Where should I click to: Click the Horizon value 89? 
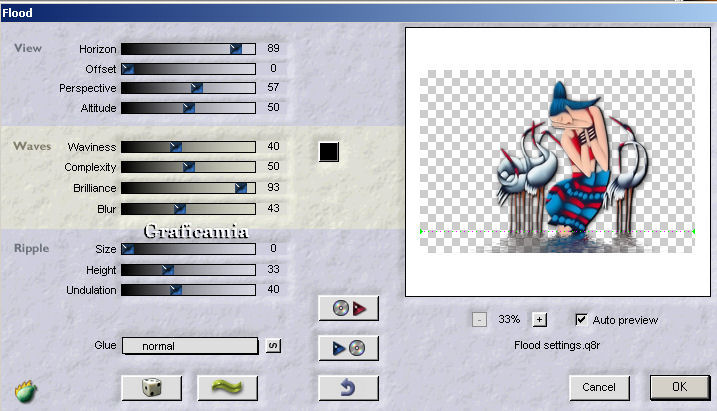(273, 48)
